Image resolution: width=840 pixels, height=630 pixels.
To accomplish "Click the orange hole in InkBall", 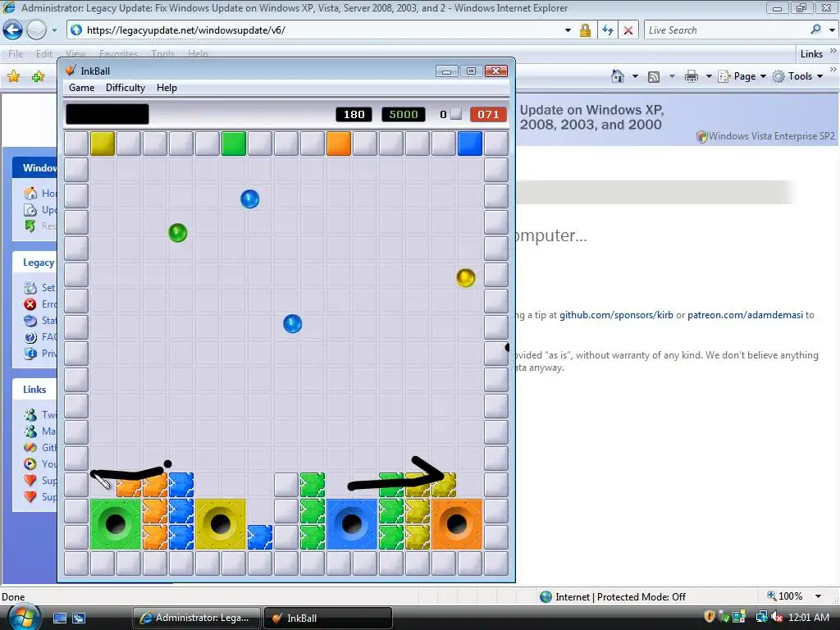I will point(457,524).
